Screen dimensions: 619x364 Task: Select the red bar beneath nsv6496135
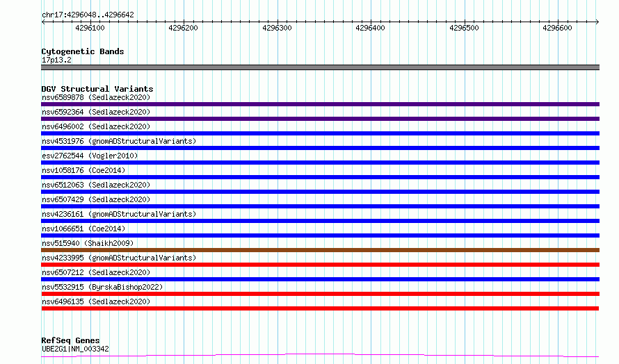pyautogui.click(x=320, y=308)
